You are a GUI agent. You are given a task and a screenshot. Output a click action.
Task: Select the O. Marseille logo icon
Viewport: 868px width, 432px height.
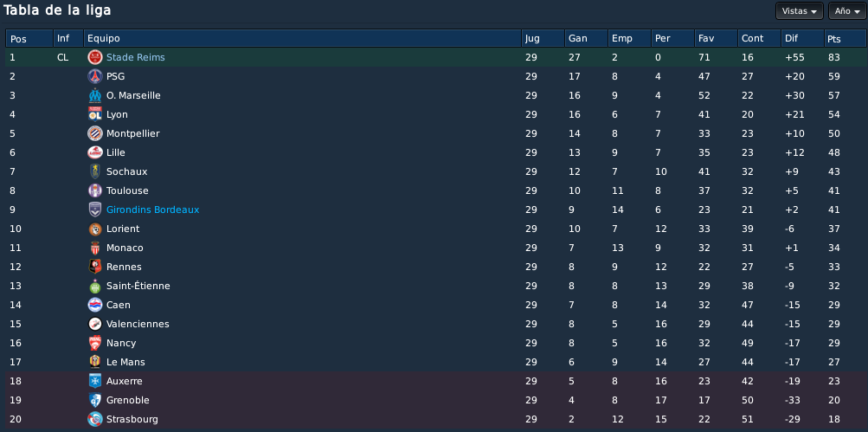pyautogui.click(x=95, y=95)
